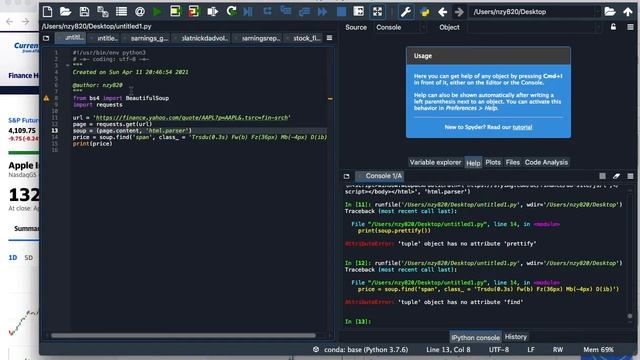Interrupt the kernel with stop square
Image resolution: width=640 pixels, height=360 pixels.
[x=602, y=176]
